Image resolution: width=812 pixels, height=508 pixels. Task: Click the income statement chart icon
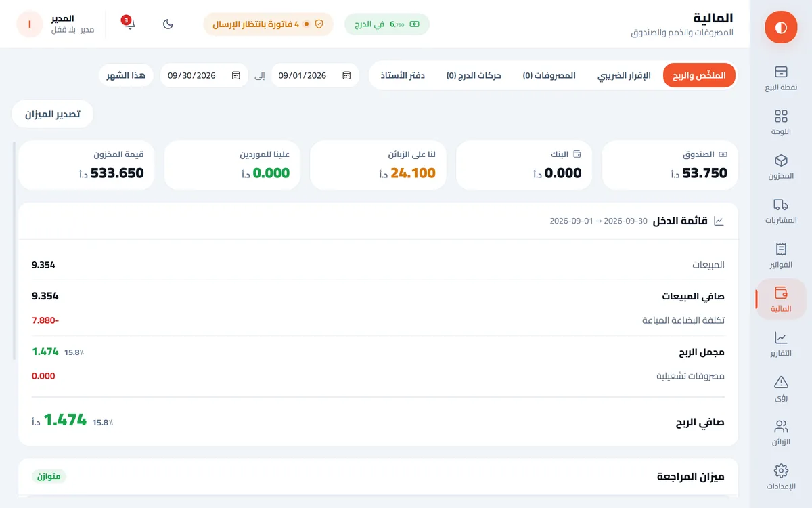point(719,221)
